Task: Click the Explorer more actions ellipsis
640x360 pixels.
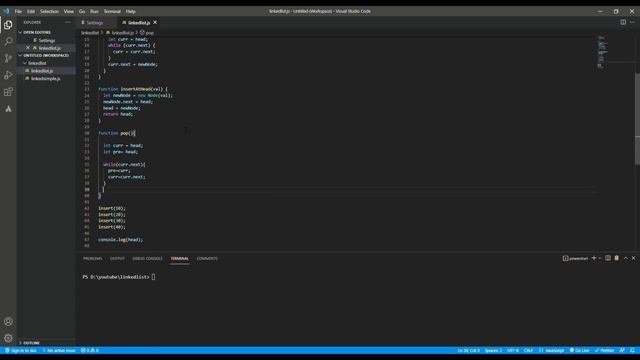Action: [68, 22]
